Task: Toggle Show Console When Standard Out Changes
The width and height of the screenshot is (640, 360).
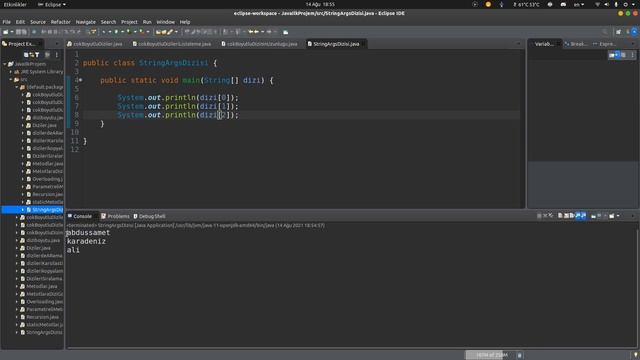Action: (578, 216)
